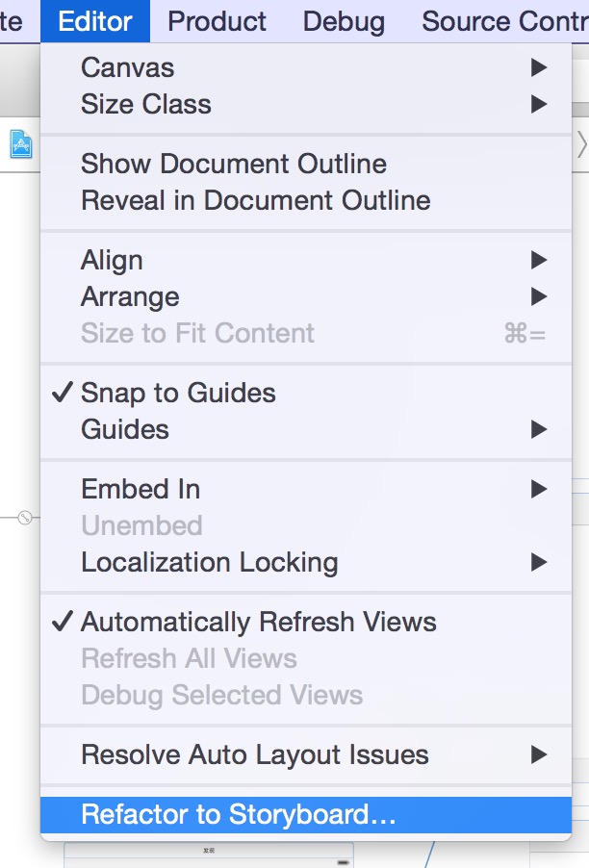
Task: Select Show Document Outline
Action: 306,164
